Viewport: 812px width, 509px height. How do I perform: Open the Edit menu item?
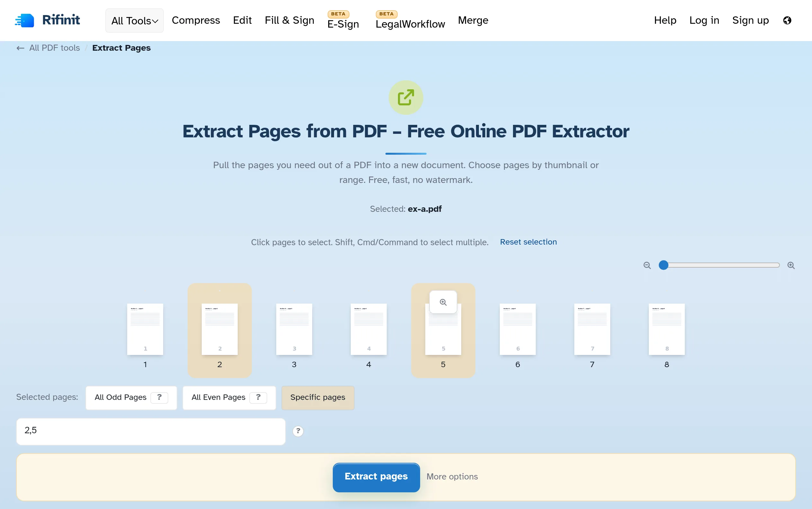tap(242, 20)
